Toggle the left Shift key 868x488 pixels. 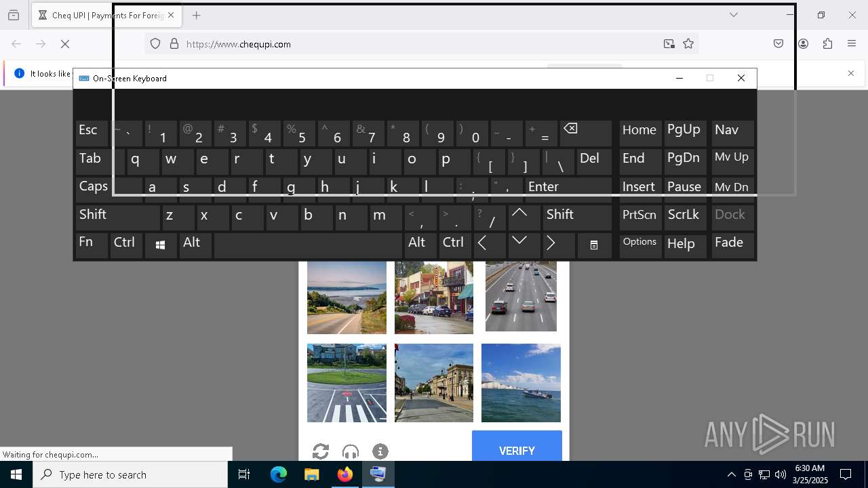click(117, 218)
